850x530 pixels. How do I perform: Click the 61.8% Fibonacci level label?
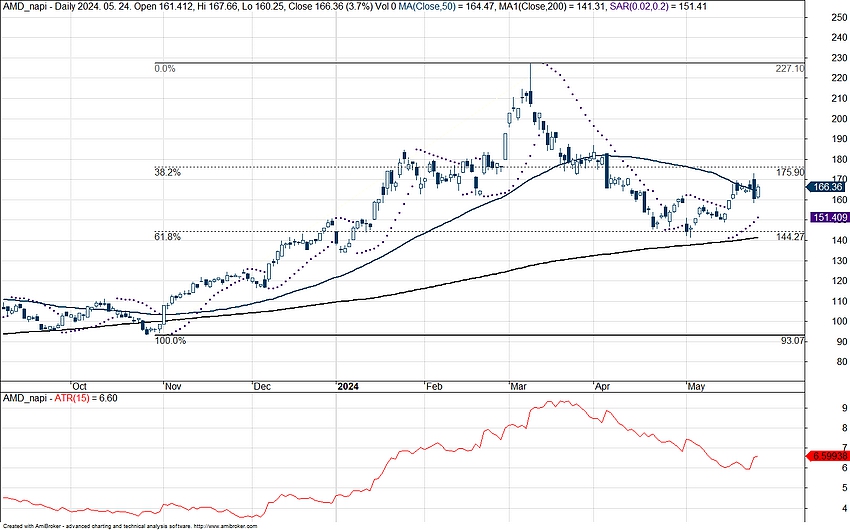click(168, 237)
